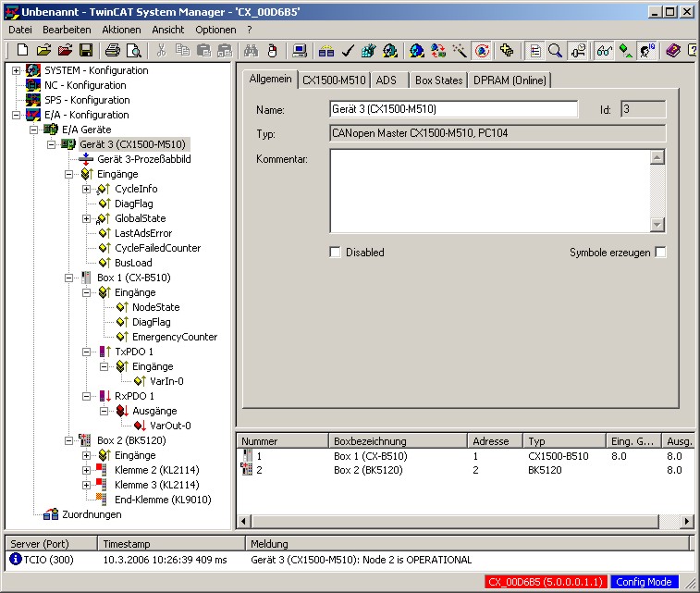This screenshot has height=593, width=700.
Task: Open the Ansicht menu
Action: (x=168, y=30)
